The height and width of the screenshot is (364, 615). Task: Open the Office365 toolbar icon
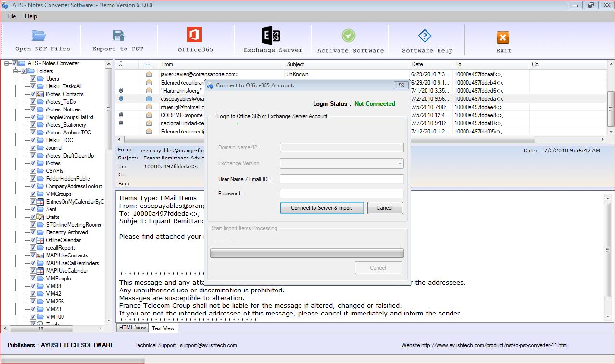[x=194, y=35]
